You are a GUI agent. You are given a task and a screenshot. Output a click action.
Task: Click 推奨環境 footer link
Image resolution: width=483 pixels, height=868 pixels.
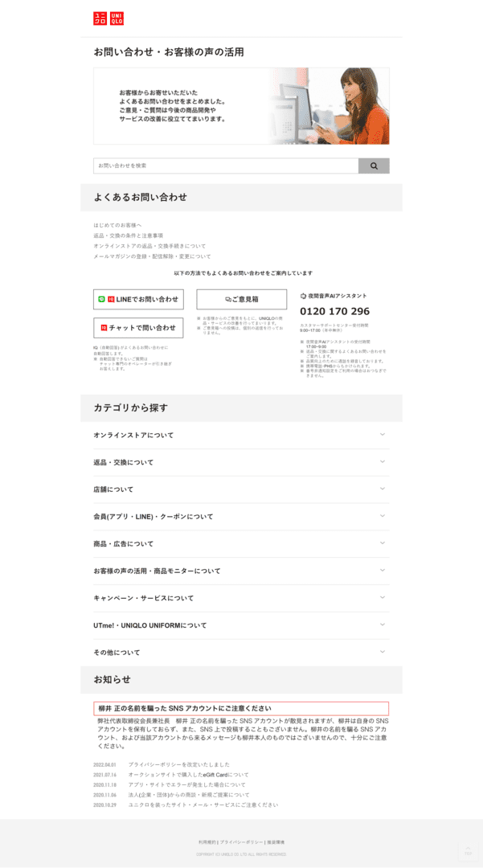click(x=276, y=842)
